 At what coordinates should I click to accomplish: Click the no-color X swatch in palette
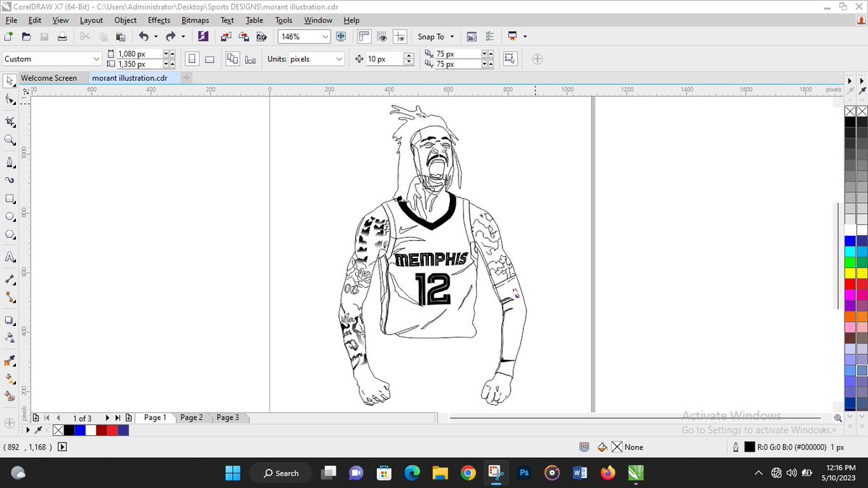[x=851, y=111]
